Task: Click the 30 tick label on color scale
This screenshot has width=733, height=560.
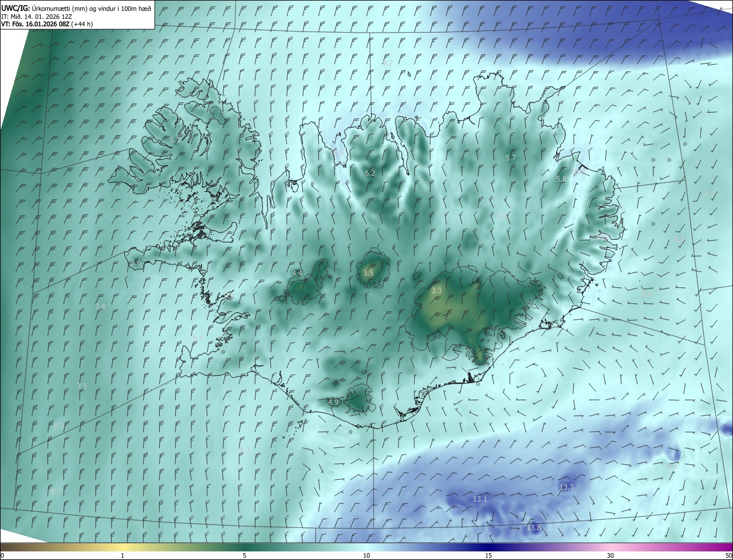Action: point(610,555)
